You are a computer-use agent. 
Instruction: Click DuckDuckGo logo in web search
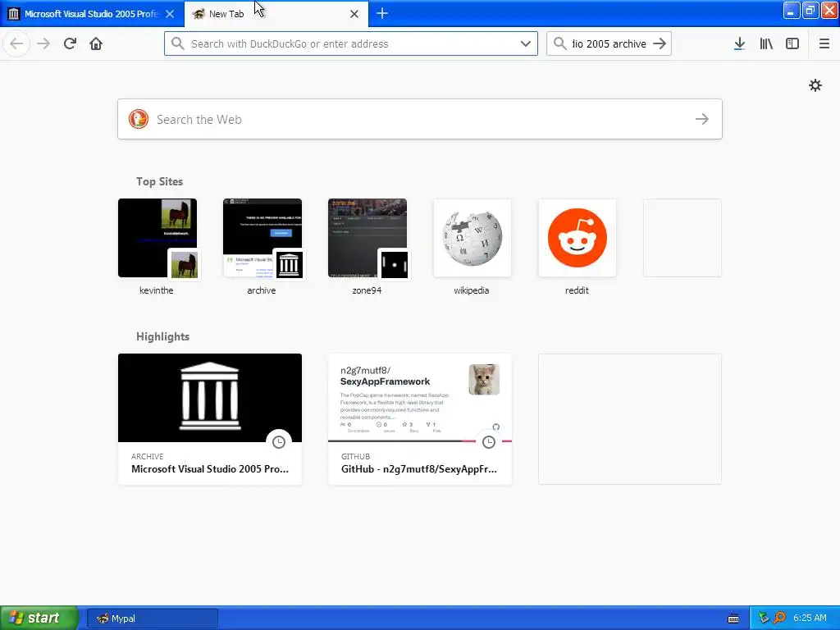point(138,119)
